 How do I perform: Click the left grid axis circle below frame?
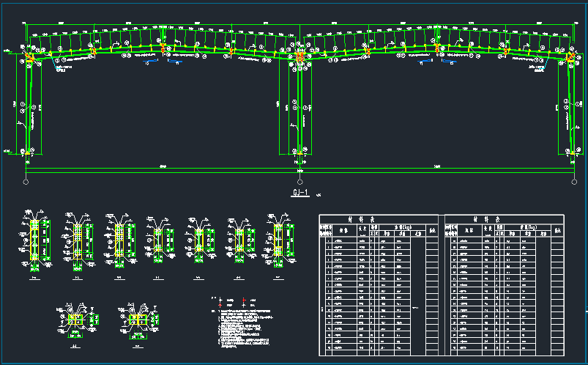[26, 181]
